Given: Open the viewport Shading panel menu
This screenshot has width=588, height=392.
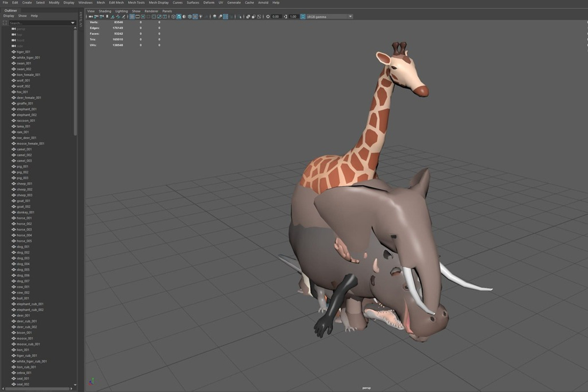Looking at the screenshot, I should 105,11.
